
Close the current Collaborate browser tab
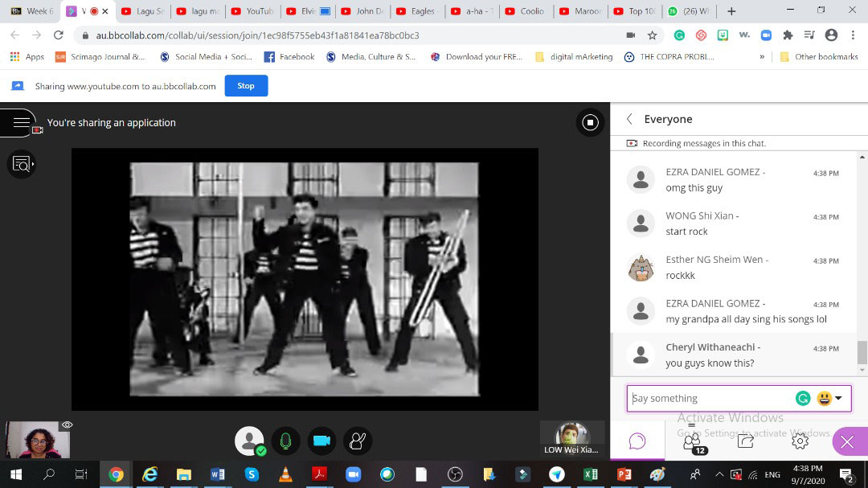[x=105, y=11]
